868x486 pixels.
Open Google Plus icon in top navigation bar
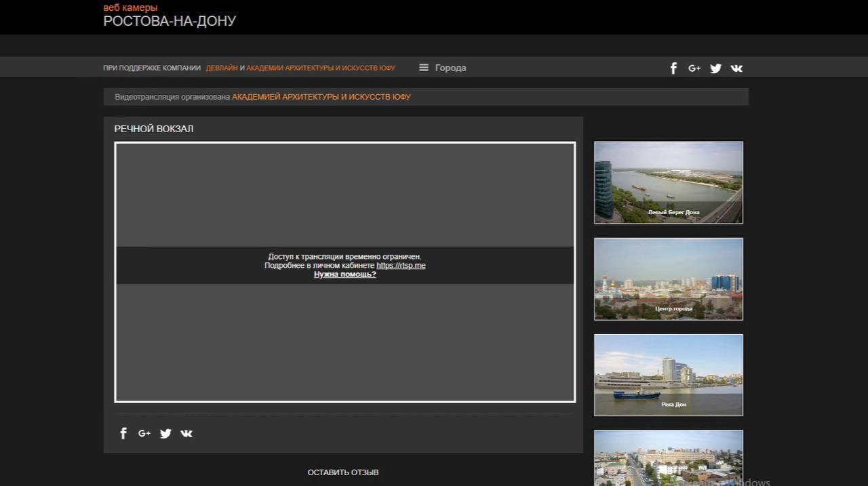[x=694, y=68]
